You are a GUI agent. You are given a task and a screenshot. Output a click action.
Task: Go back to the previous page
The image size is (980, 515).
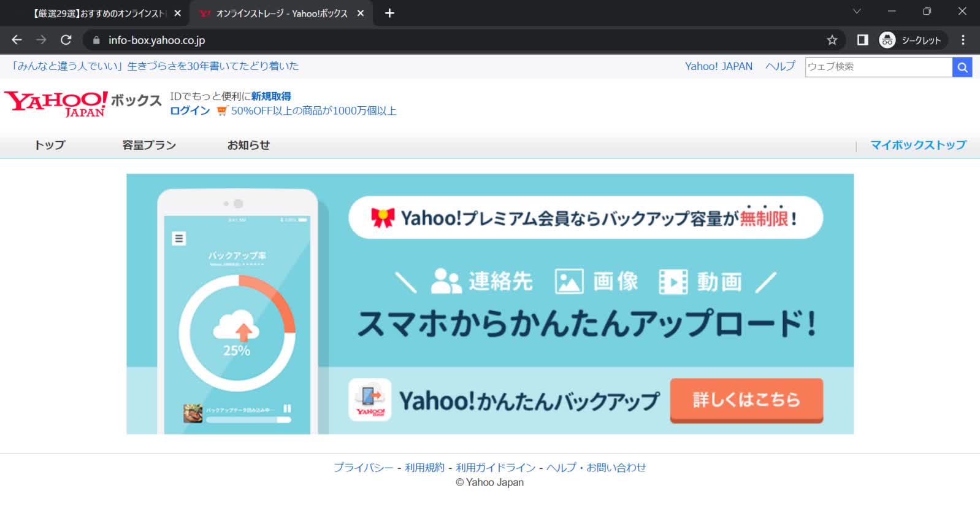17,40
